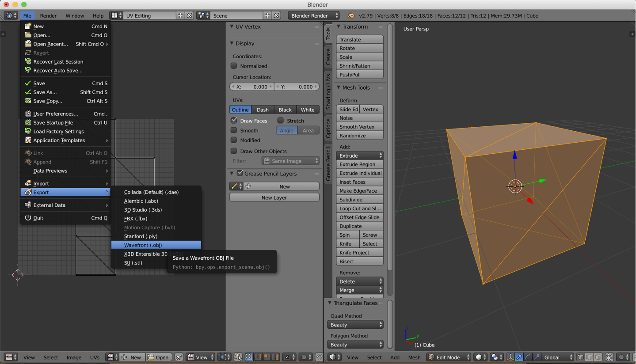Toggle limit selection to visible icon
The image size is (636, 364).
[x=609, y=357]
